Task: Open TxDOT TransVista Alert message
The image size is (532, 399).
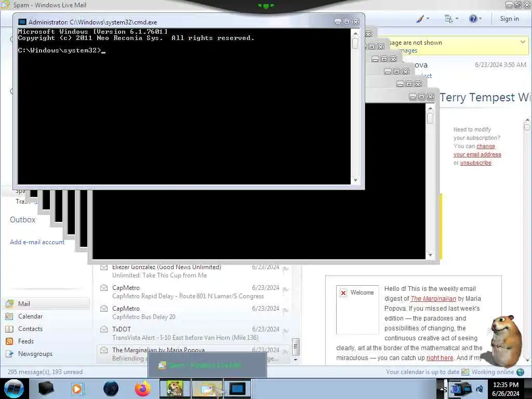Action: [193, 333]
